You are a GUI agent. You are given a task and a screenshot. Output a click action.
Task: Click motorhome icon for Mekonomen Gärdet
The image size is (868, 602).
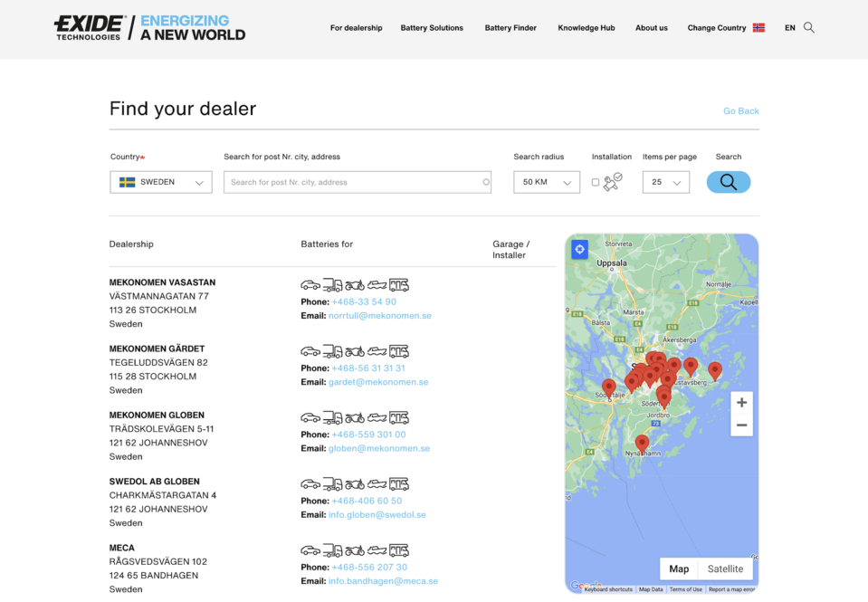click(x=398, y=351)
